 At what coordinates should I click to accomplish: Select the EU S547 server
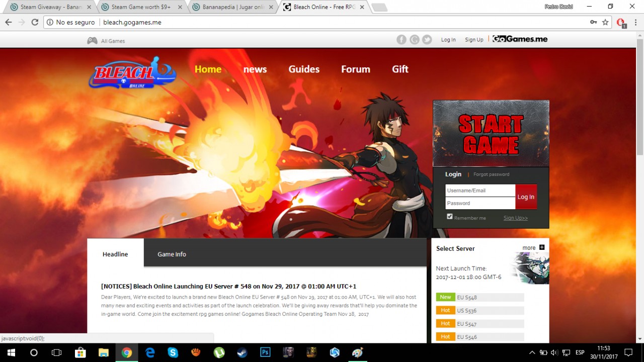point(480,324)
